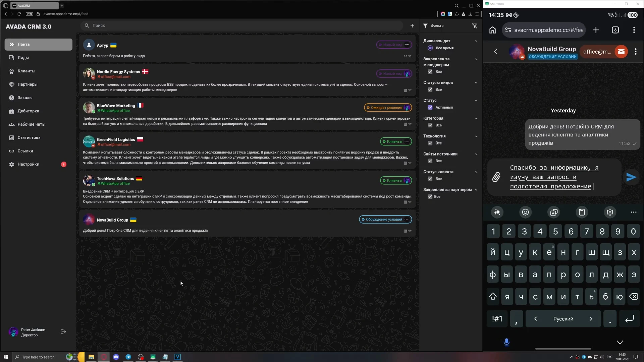This screenshot has width=644, height=362.
Task: Tap the clipboard icon on keyboard toolbar
Action: (582, 212)
